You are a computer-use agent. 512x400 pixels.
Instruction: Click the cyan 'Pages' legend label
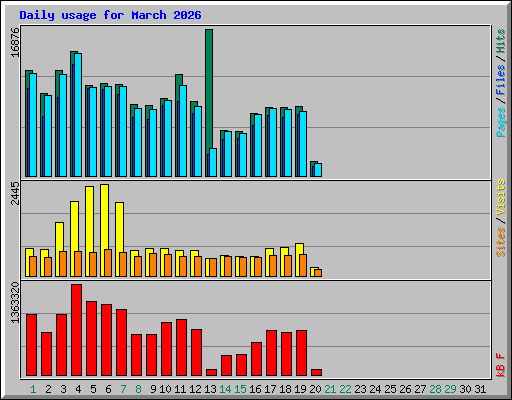500,122
